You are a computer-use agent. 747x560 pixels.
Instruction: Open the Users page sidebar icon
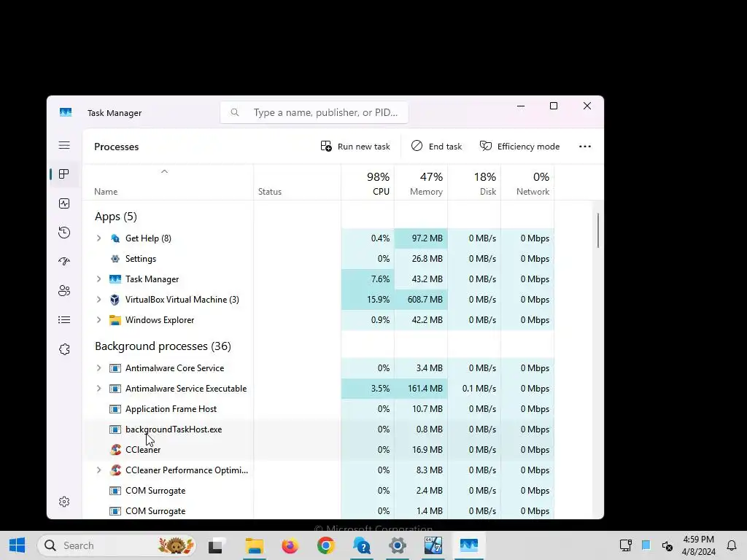[64, 290]
